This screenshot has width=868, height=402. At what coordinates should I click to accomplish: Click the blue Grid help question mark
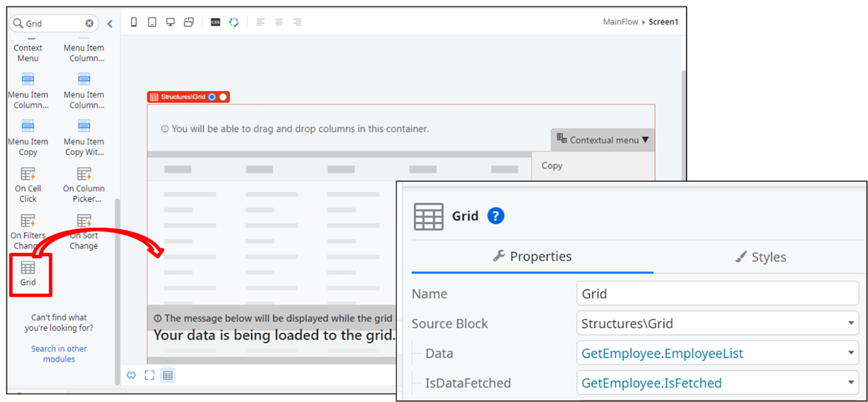click(495, 216)
